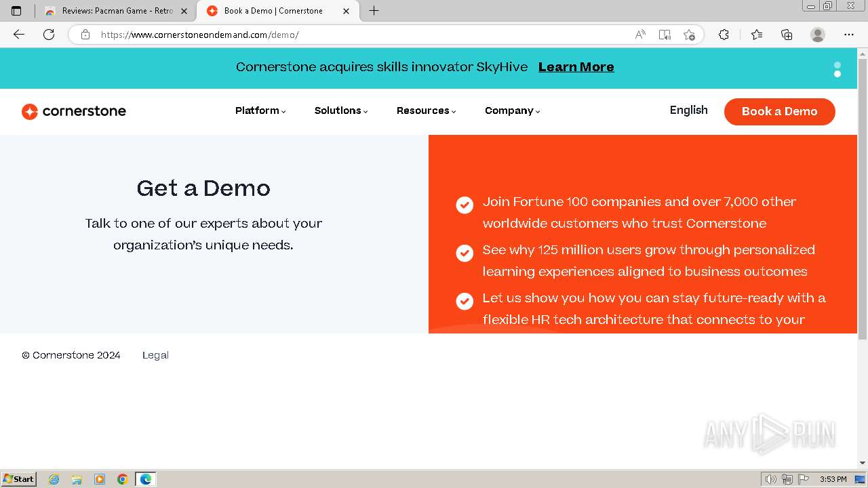Viewport: 868px width, 488px height.
Task: Click the Cornerstone logo
Action: pos(74,111)
